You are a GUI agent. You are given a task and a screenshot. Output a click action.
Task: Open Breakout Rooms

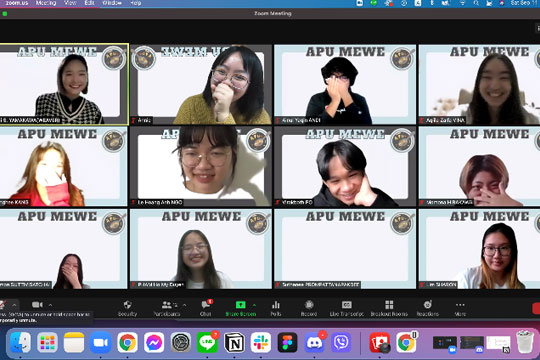[389, 308]
